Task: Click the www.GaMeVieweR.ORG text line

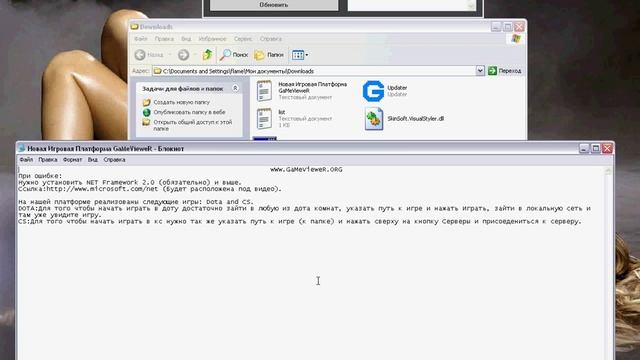Action: pos(306,169)
